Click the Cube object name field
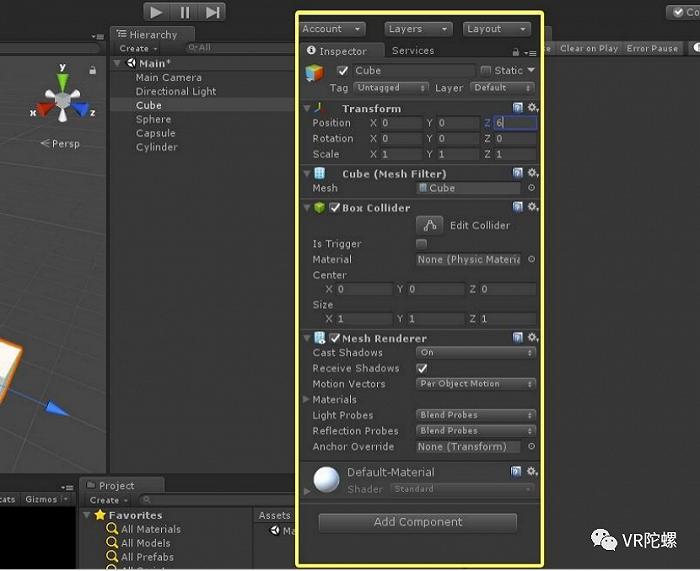 (413, 71)
